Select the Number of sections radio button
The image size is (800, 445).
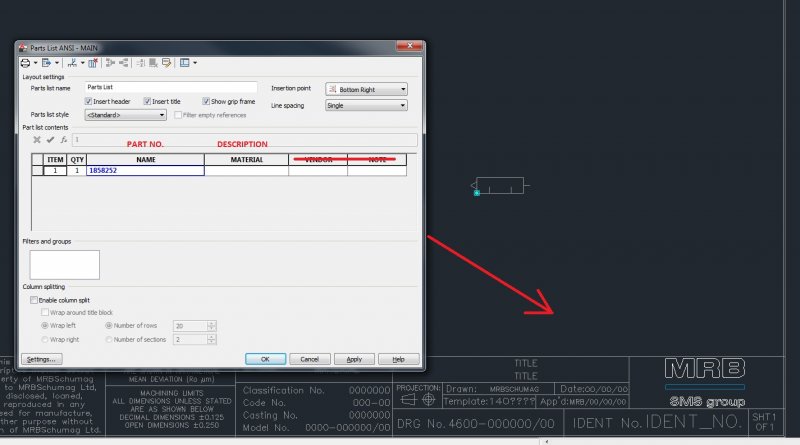109,339
